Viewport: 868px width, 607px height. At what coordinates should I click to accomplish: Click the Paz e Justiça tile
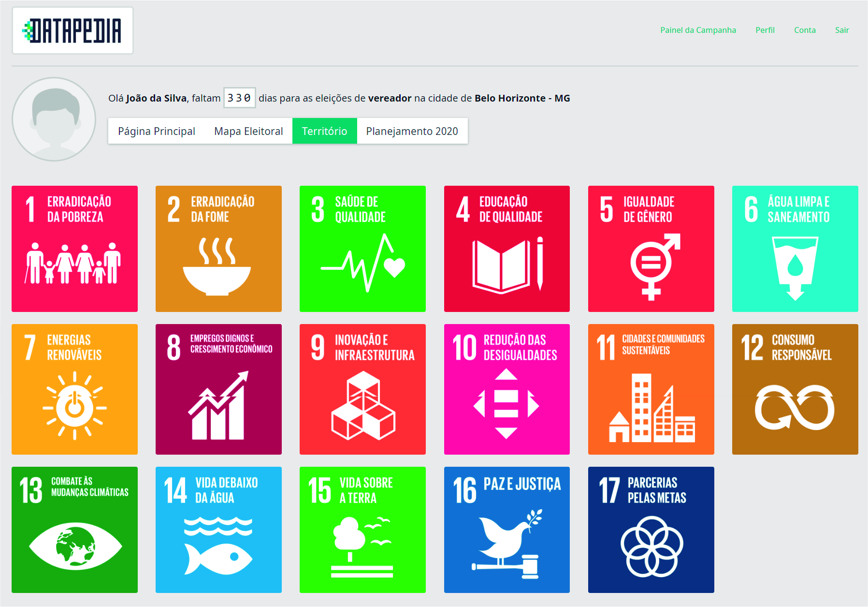click(507, 530)
